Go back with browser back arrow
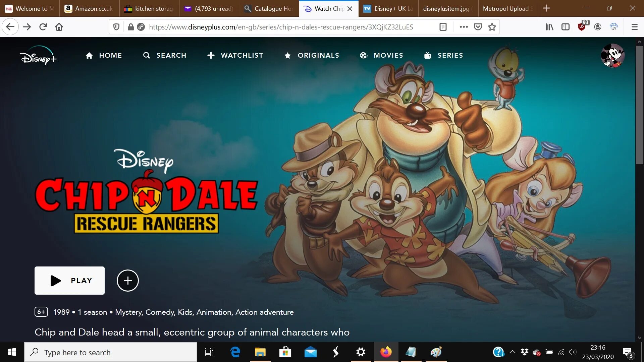This screenshot has width=644, height=362. point(10,27)
